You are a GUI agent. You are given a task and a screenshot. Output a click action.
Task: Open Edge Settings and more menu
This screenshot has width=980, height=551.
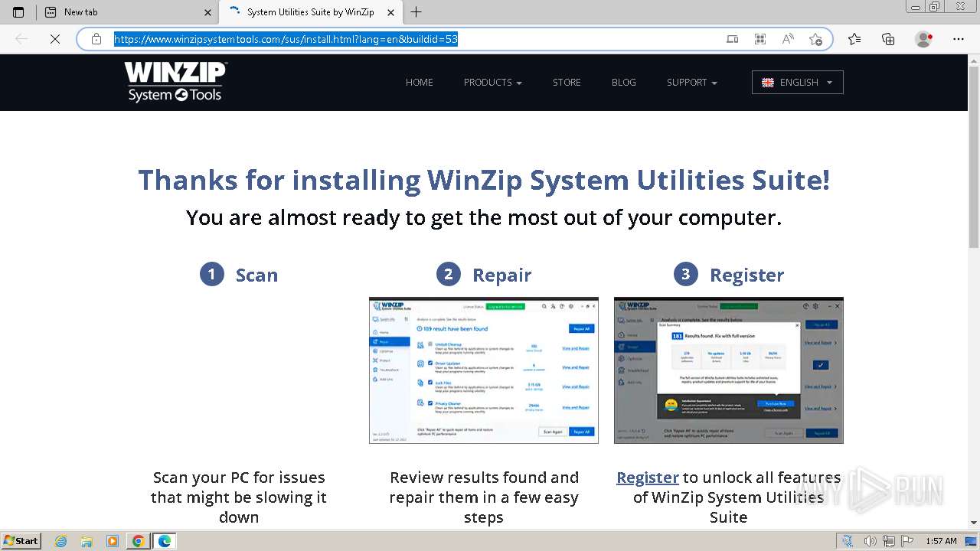959,39
